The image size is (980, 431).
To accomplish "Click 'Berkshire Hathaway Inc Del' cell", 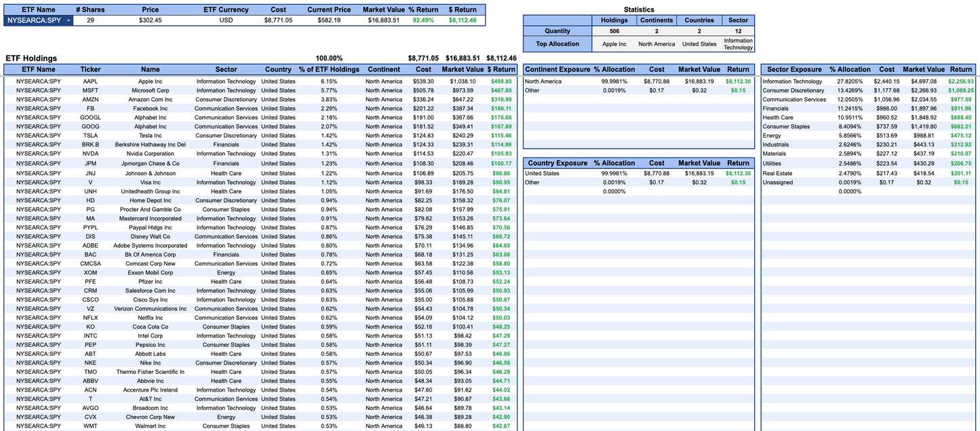I will [x=150, y=145].
